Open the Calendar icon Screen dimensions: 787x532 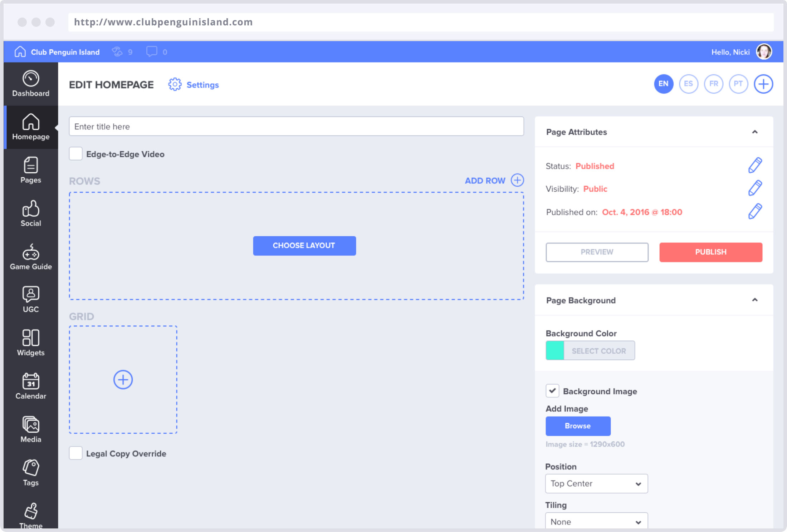pyautogui.click(x=31, y=381)
